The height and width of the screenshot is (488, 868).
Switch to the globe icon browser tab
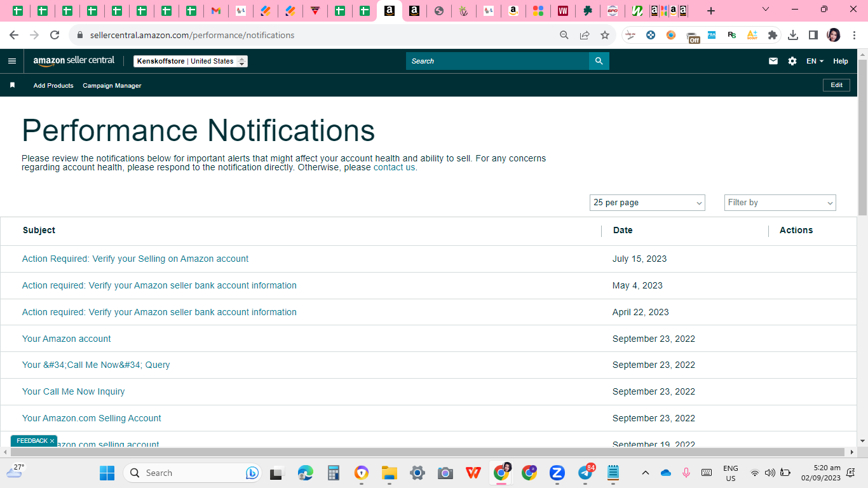(439, 11)
